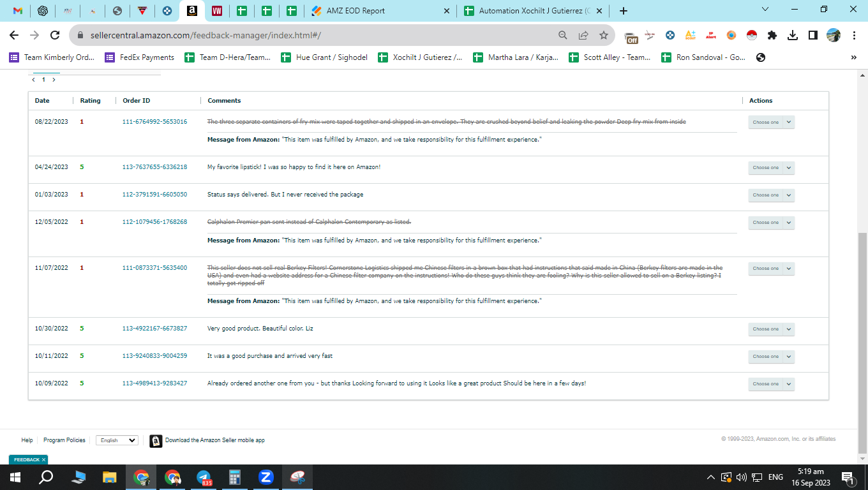Go to the next feedback page

pyautogui.click(x=54, y=80)
